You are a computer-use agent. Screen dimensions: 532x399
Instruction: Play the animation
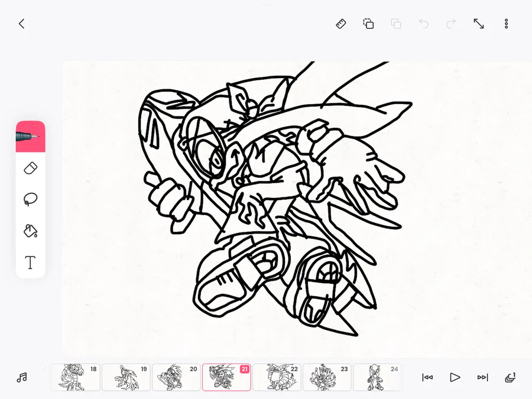click(455, 377)
